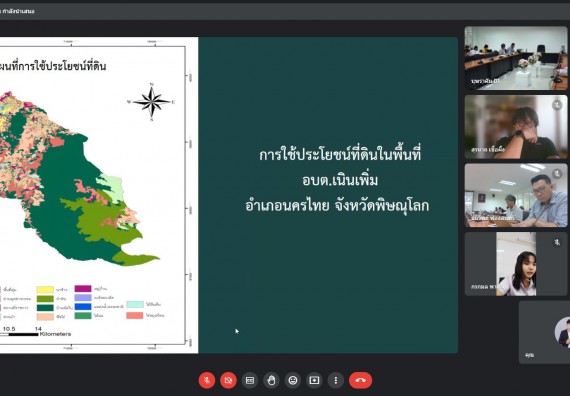
Task: Leave the call with the red hang-up button
Action: click(360, 380)
